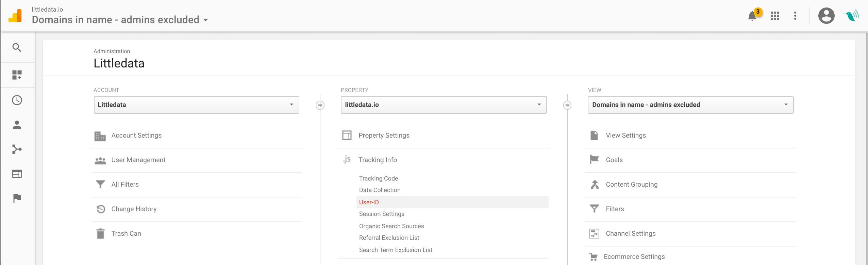Open the View dropdown in admin column
This screenshot has width=868, height=265.
coord(691,105)
